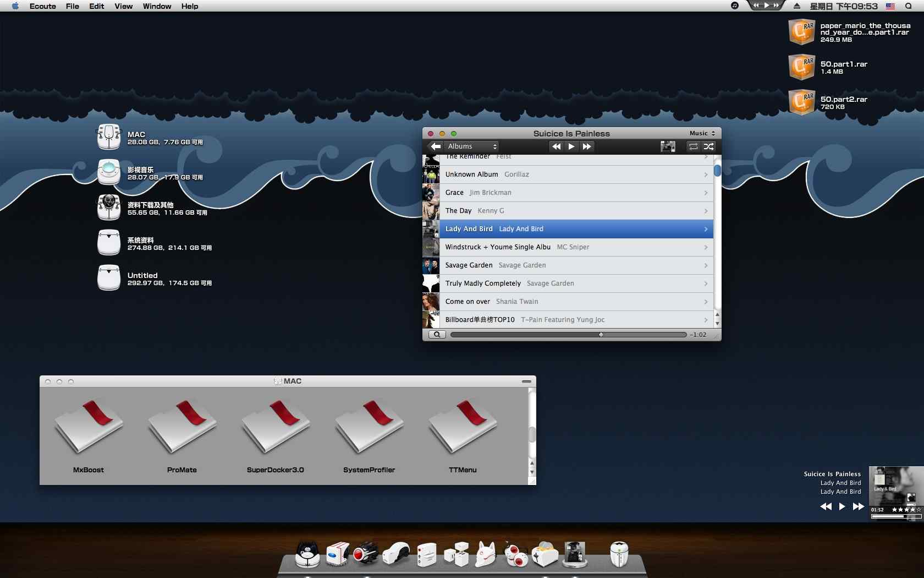Select the paper_mario rar file on desktop
This screenshot has height=578, width=924.
coord(801,32)
